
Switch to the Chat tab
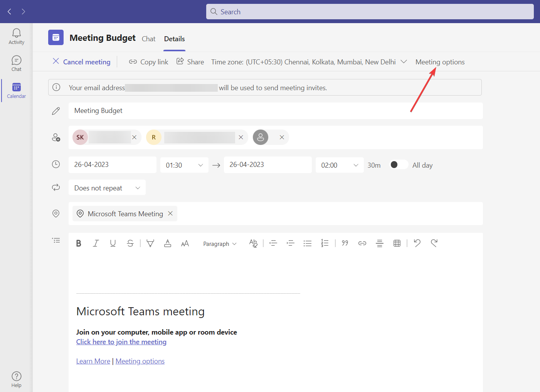point(148,39)
